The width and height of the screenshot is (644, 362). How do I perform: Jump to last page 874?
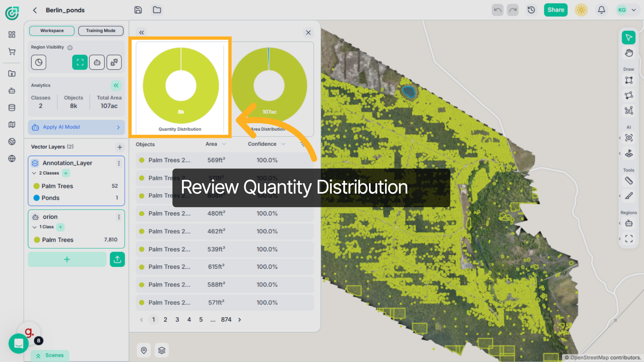click(x=226, y=320)
